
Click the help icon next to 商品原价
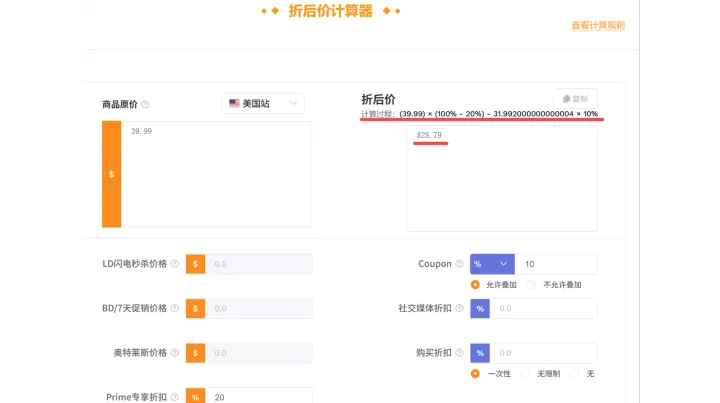[146, 104]
